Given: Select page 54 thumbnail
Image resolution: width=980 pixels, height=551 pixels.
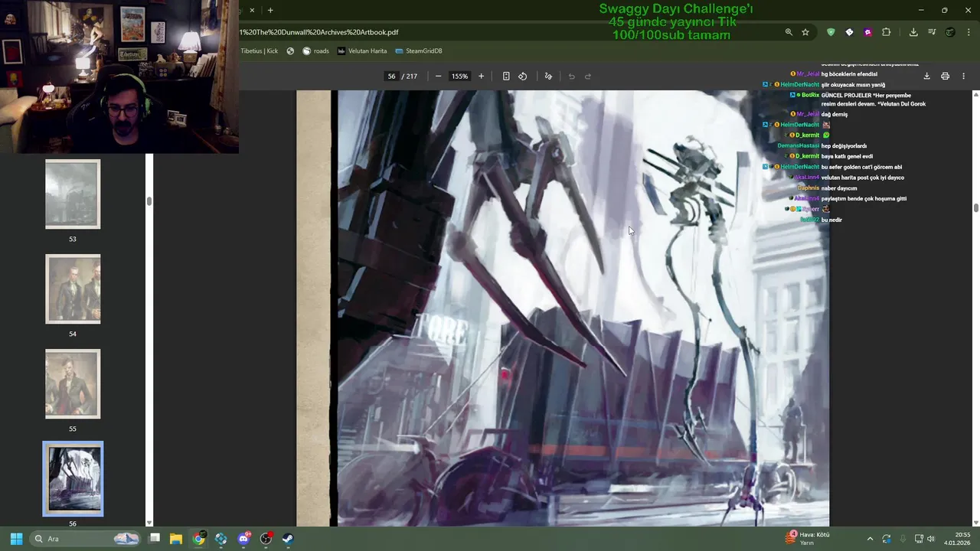Looking at the screenshot, I should pos(73,289).
